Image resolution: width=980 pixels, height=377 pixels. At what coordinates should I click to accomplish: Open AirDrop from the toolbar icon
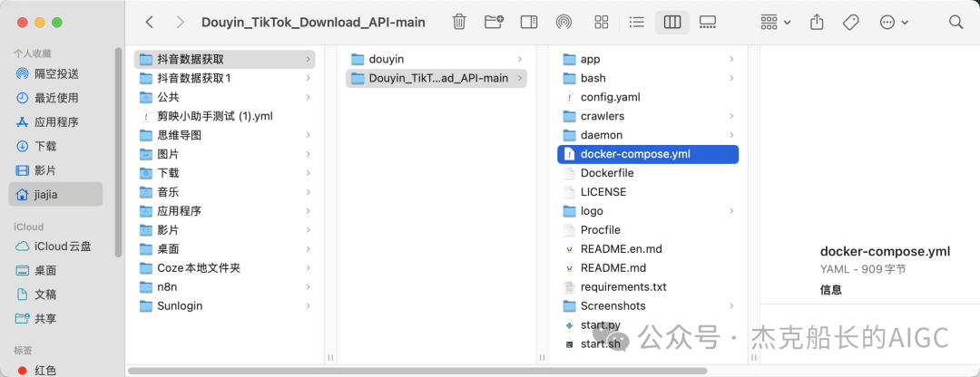563,23
